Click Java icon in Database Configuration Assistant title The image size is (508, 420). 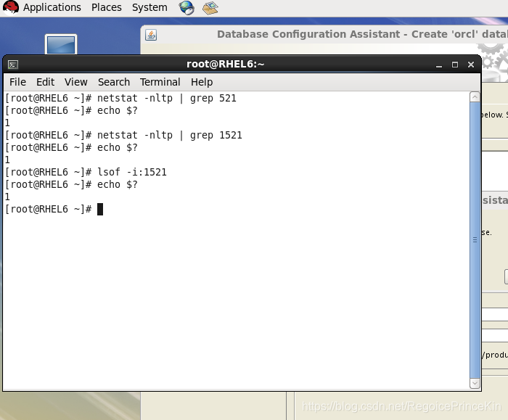151,35
